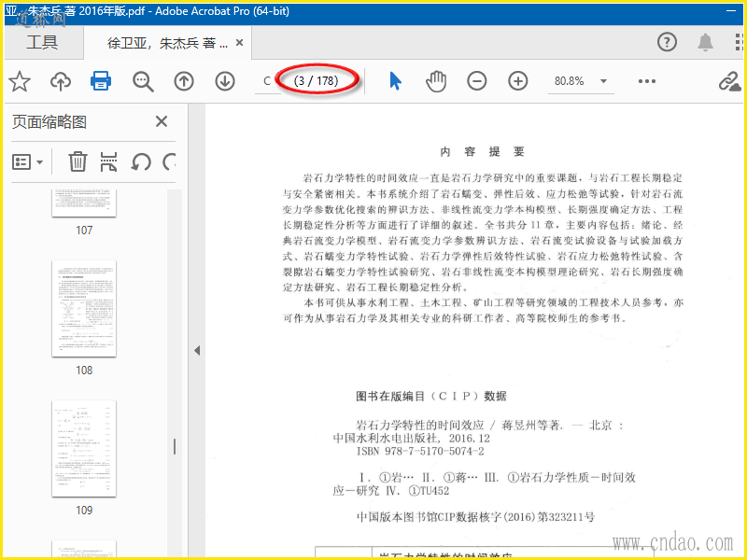Open the help question mark menu
This screenshot has width=747, height=560.
(667, 42)
